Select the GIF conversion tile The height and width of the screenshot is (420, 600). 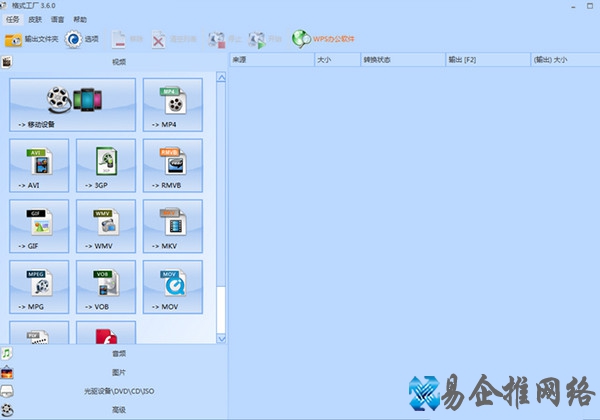point(39,226)
